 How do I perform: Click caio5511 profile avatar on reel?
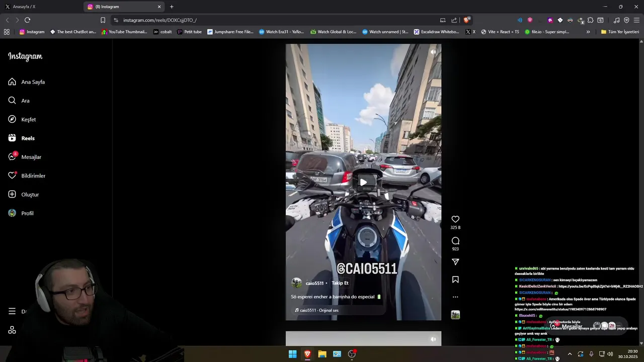coord(297,283)
